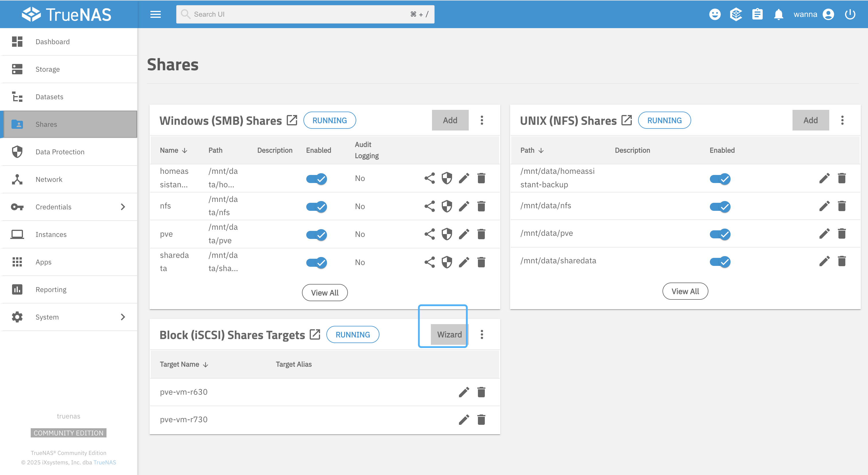
Task: Click the iSCSI Wizard button
Action: tap(449, 335)
